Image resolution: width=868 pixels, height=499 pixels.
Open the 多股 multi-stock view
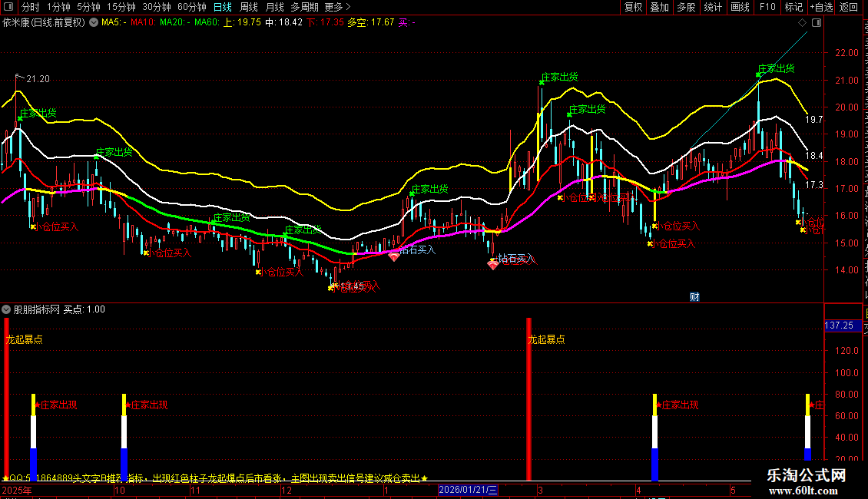686,7
